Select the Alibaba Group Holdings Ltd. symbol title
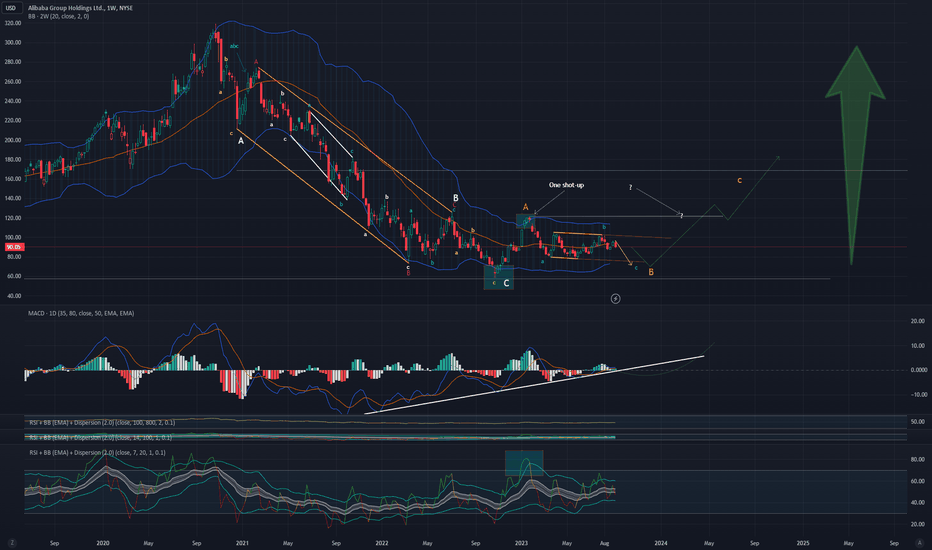 click(80, 8)
